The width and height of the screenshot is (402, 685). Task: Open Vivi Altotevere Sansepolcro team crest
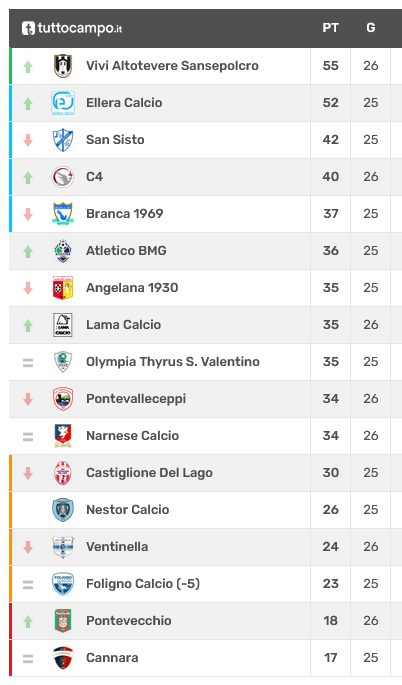coord(63,66)
